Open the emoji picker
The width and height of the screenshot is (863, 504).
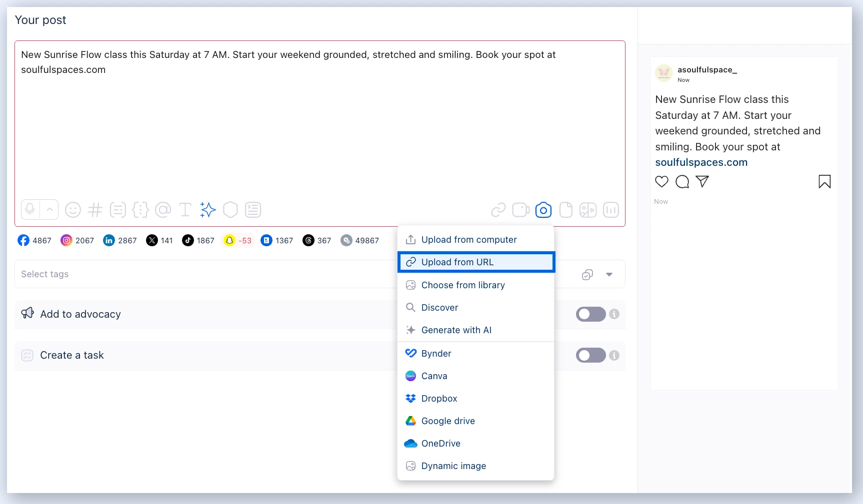73,210
